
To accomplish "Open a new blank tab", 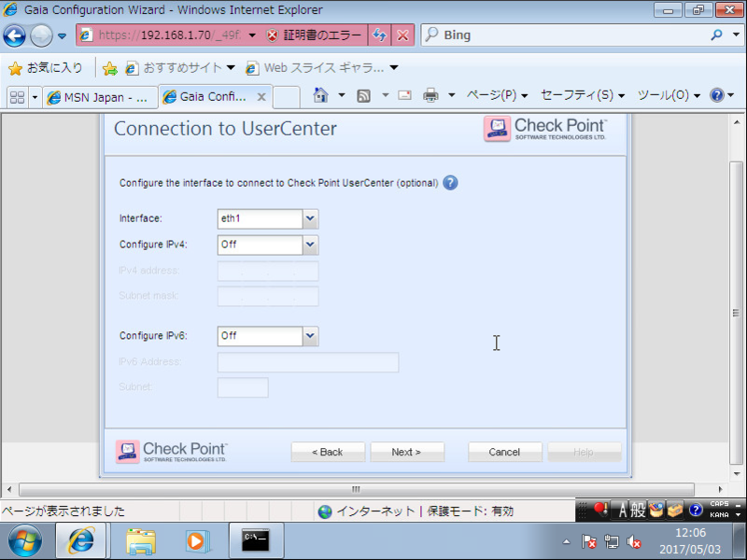I will [287, 98].
